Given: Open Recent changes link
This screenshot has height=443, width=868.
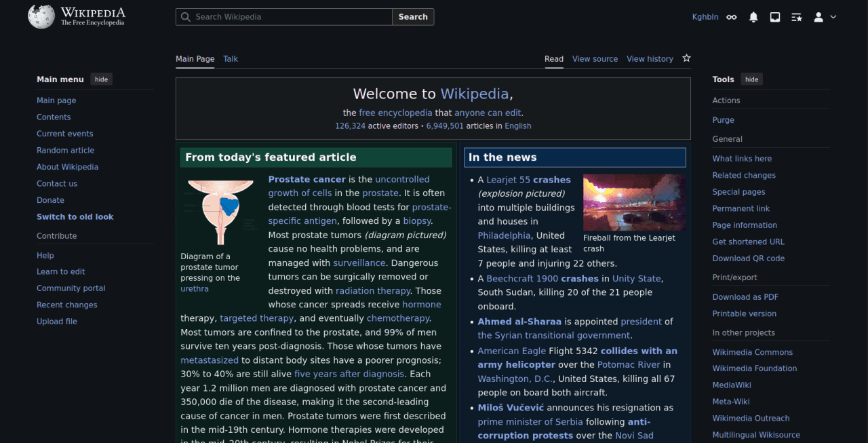Looking at the screenshot, I should [67, 305].
